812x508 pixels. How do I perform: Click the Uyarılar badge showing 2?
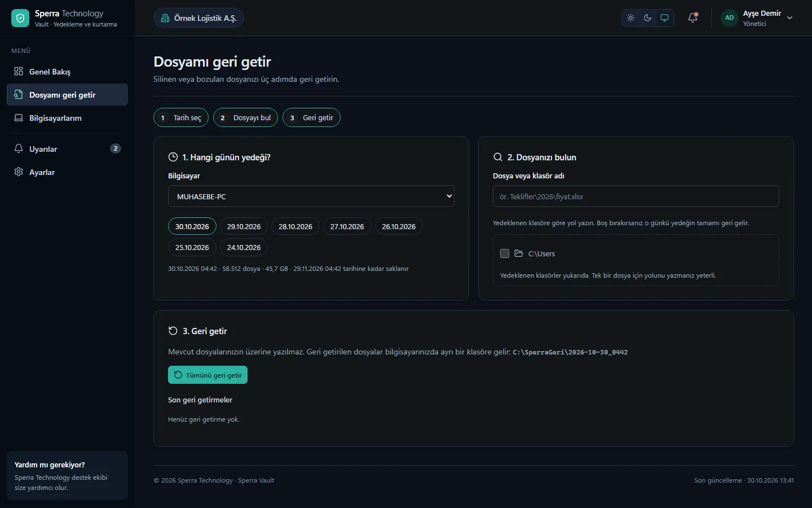click(116, 148)
